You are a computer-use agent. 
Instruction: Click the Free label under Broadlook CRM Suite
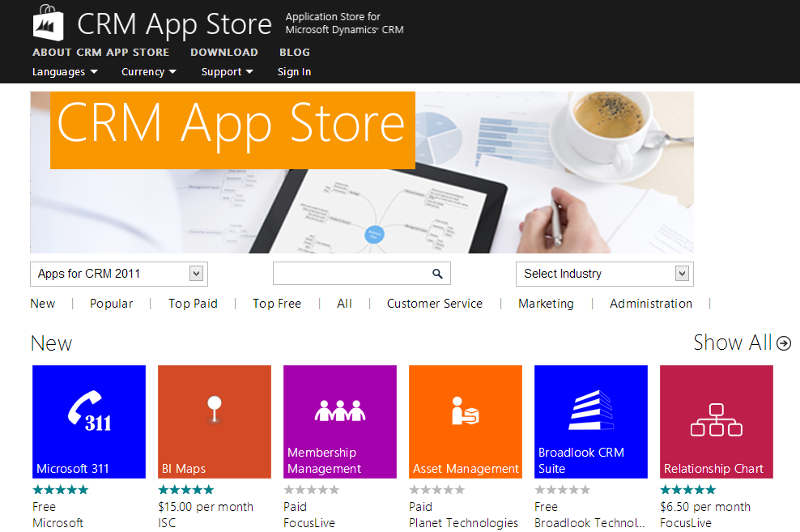coord(546,507)
